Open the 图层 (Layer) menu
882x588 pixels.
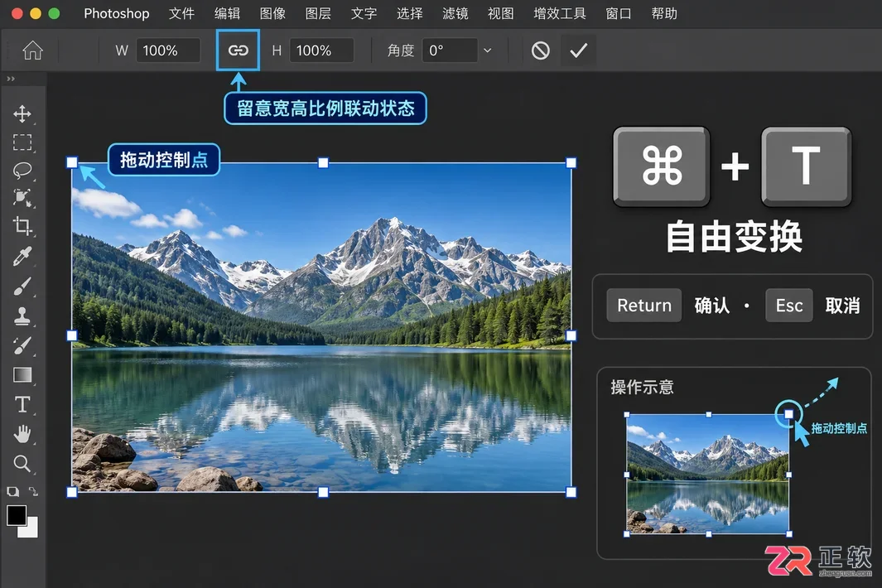318,13
